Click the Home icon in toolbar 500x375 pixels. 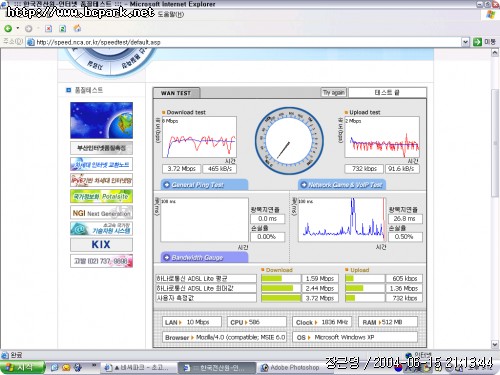pyautogui.click(x=77, y=28)
